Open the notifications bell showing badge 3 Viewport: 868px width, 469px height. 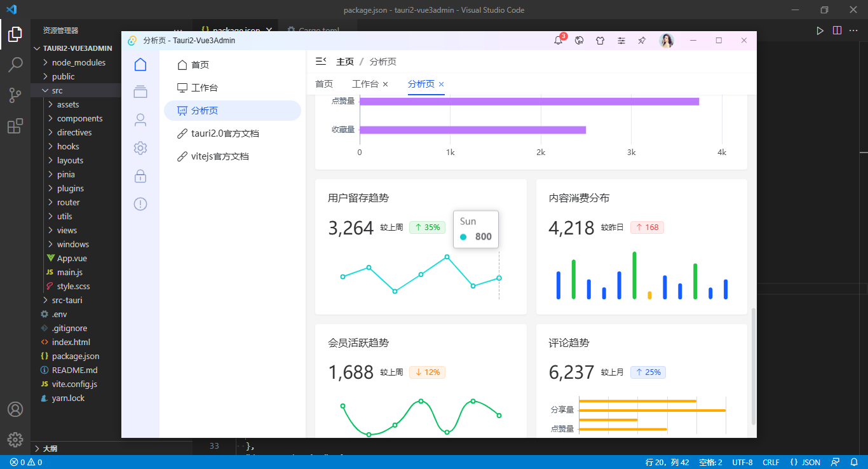tap(558, 39)
